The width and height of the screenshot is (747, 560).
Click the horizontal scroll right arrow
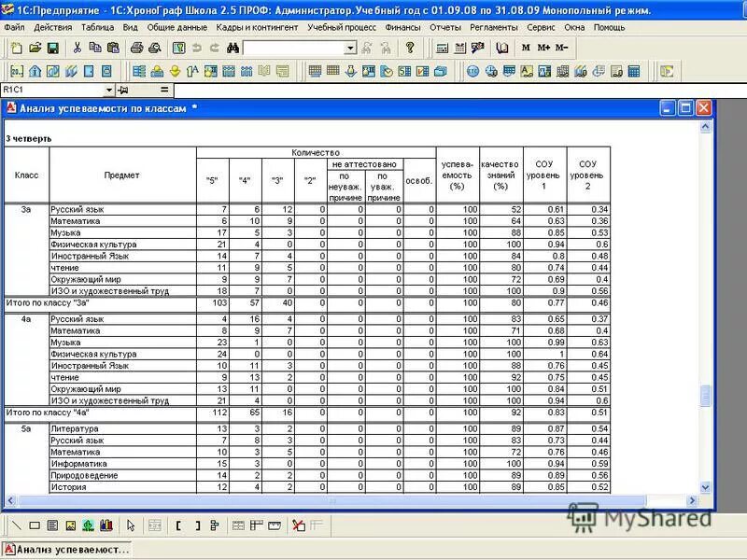click(692, 500)
